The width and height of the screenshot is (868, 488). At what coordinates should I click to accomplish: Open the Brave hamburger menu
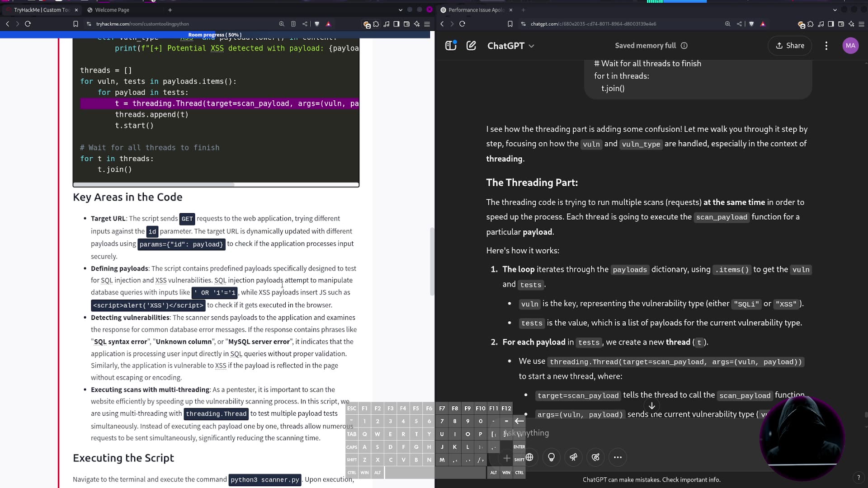(427, 24)
